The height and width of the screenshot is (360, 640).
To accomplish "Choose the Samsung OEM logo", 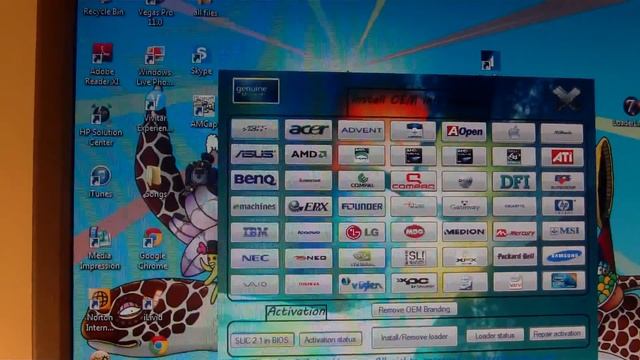I will pyautogui.click(x=564, y=256).
